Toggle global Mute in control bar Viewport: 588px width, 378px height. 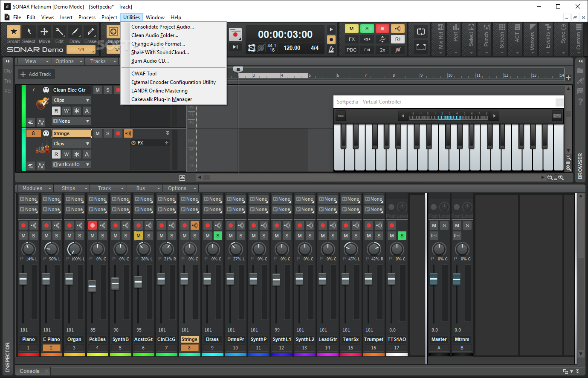click(x=352, y=29)
